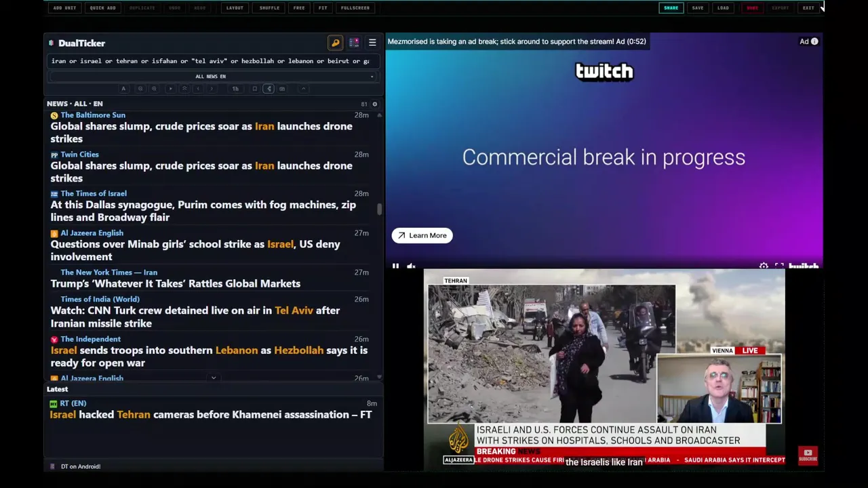
Task: Toggle Twitch player fullscreen icon
Action: pyautogui.click(x=779, y=266)
